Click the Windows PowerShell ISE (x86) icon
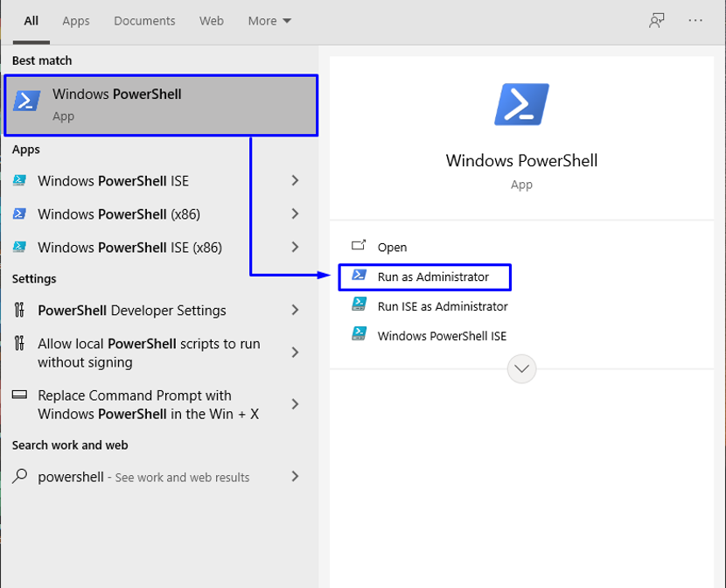This screenshot has height=588, width=726. tap(19, 247)
